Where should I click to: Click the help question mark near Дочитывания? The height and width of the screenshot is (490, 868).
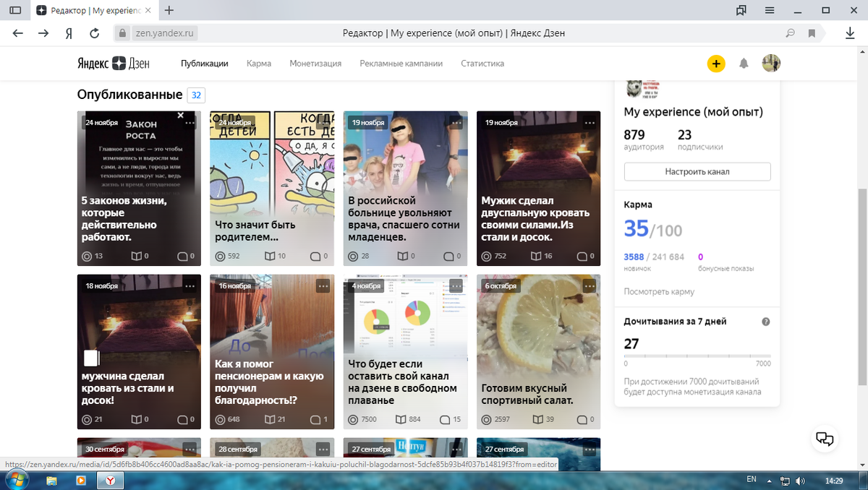(766, 322)
